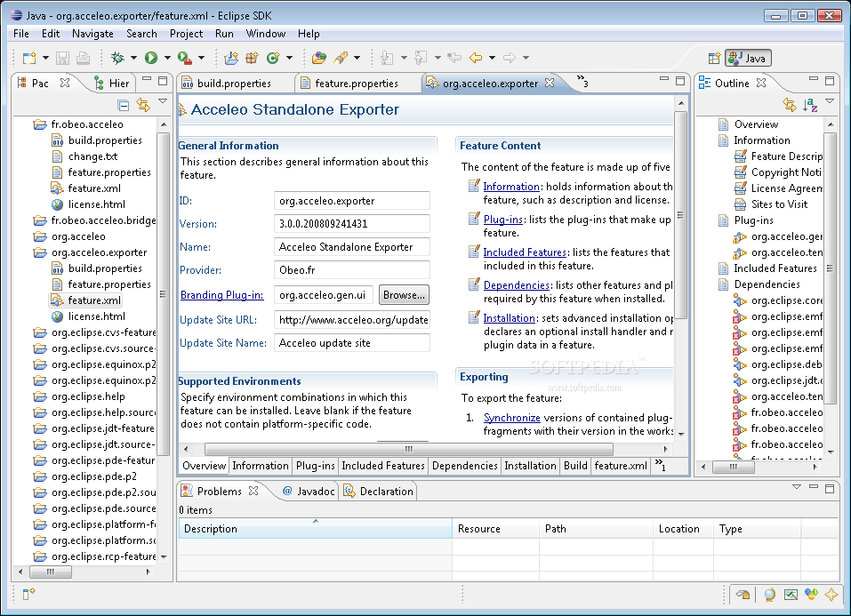Launch Debug from the bug icon
Image resolution: width=851 pixels, height=616 pixels.
(x=117, y=58)
